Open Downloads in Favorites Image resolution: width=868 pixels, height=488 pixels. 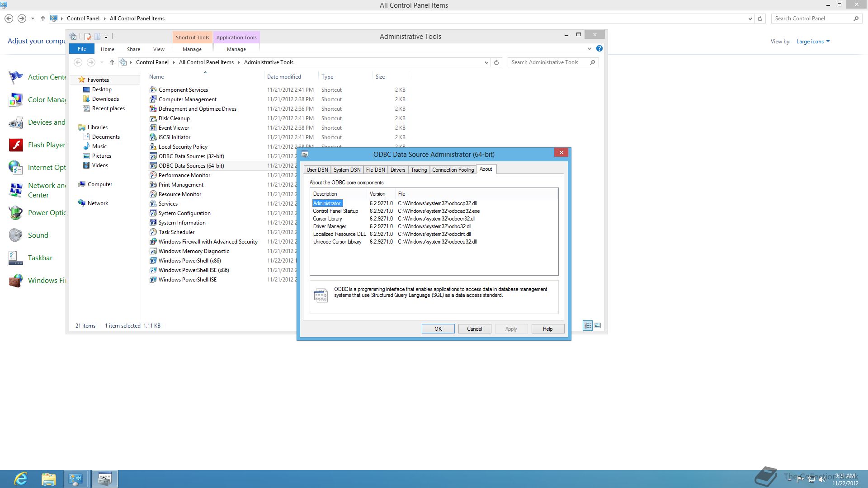105,99
